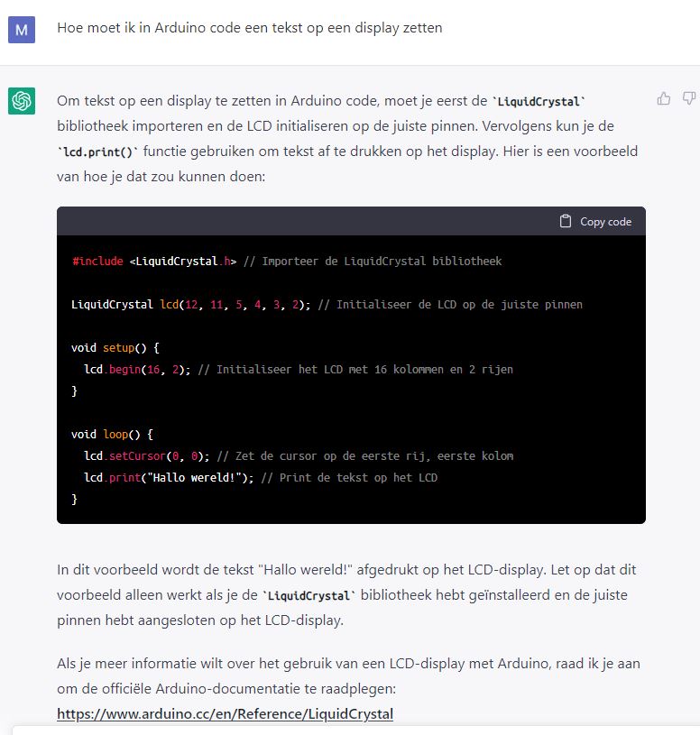700x735 pixels.
Task: Copy code using the Copy code label
Action: click(606, 222)
